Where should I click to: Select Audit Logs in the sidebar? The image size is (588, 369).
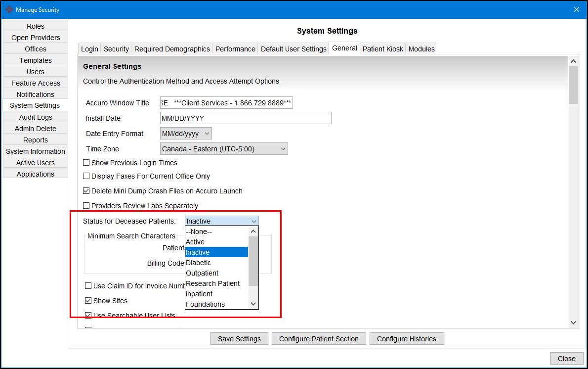click(x=35, y=117)
